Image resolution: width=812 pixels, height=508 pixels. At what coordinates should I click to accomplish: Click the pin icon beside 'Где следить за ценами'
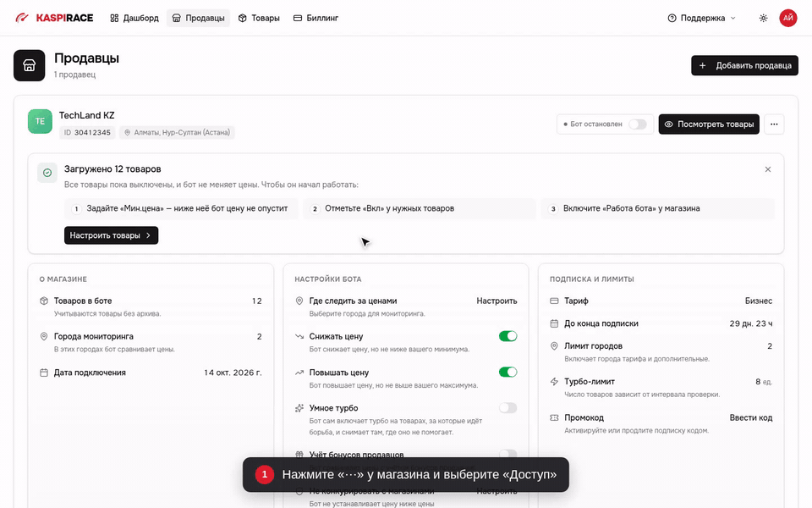299,301
